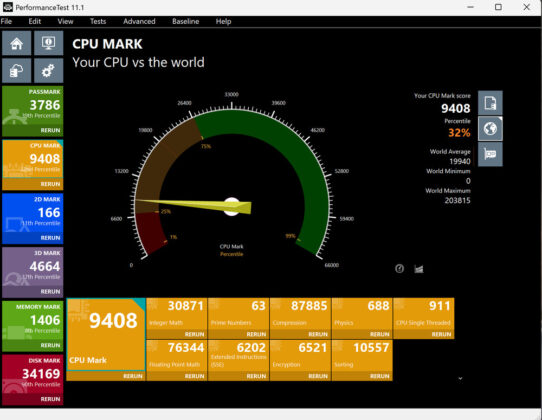The height and width of the screenshot is (420, 542).
Task: Open the Tests menu
Action: coord(98,21)
